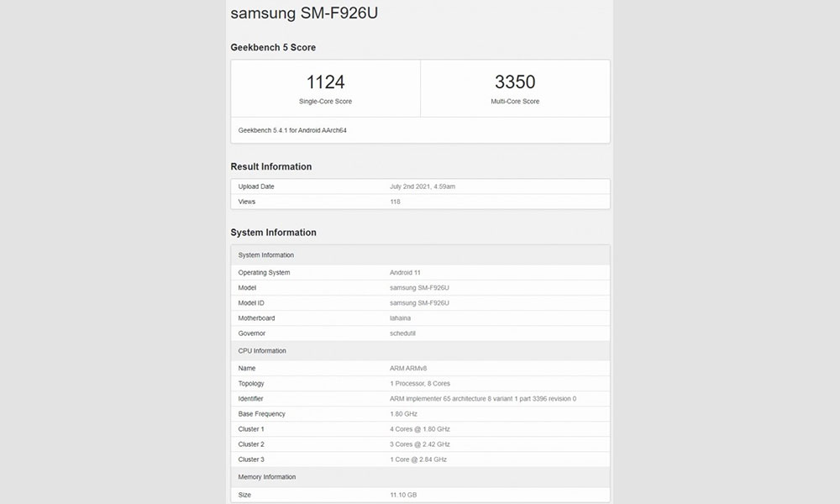The width and height of the screenshot is (840, 504).
Task: Click the multi-core score 3350
Action: [515, 82]
